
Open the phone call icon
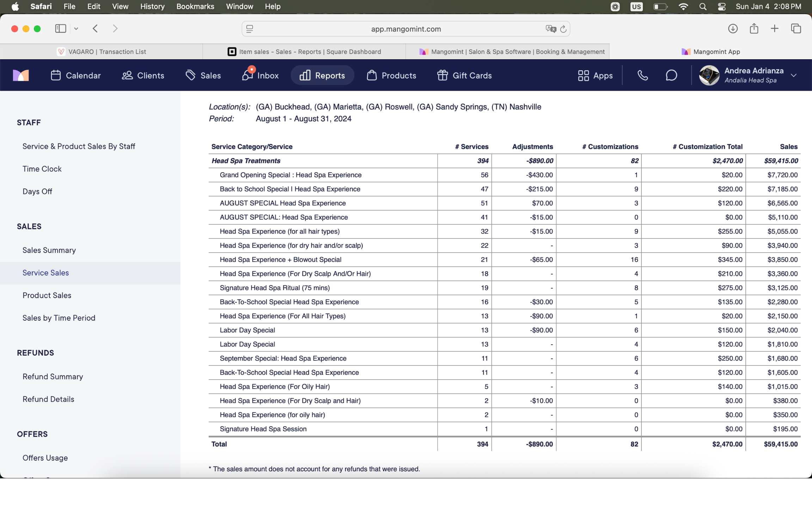pyautogui.click(x=642, y=75)
